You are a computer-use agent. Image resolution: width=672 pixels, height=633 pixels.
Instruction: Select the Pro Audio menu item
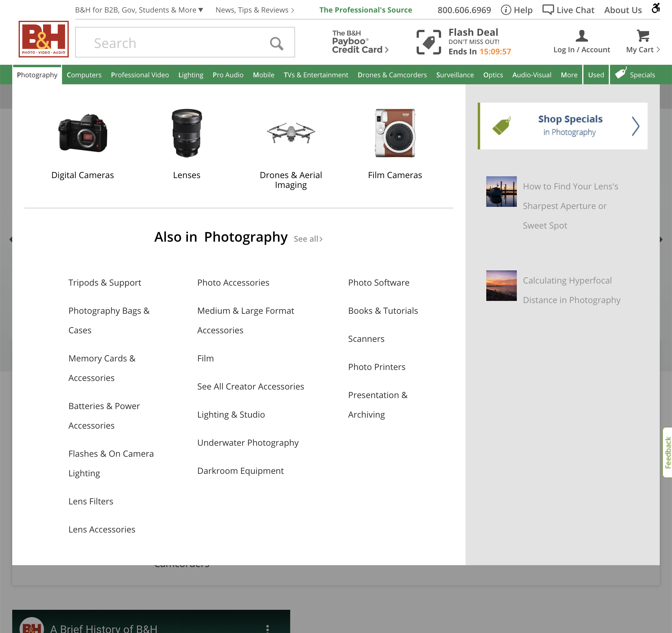tap(228, 75)
